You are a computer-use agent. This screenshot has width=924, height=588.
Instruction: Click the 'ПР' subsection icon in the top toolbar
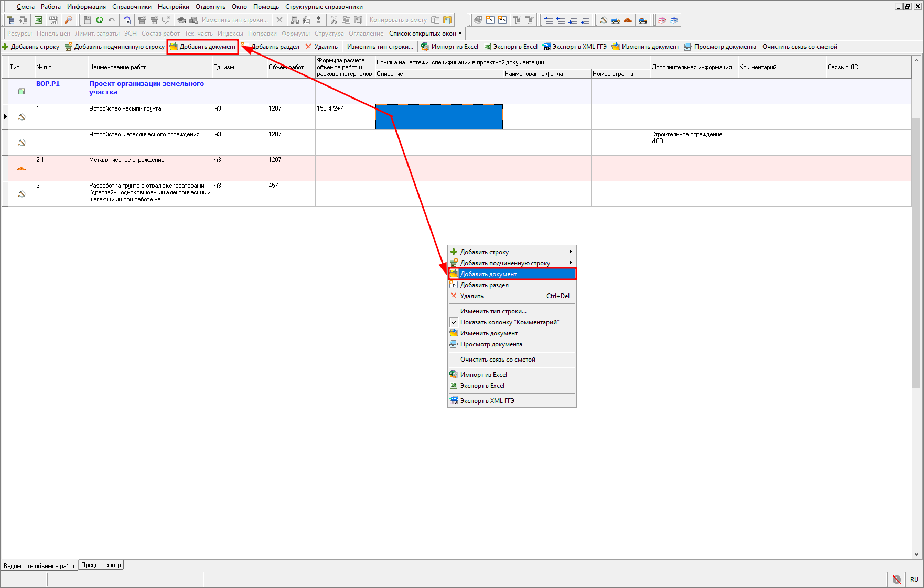(502, 20)
